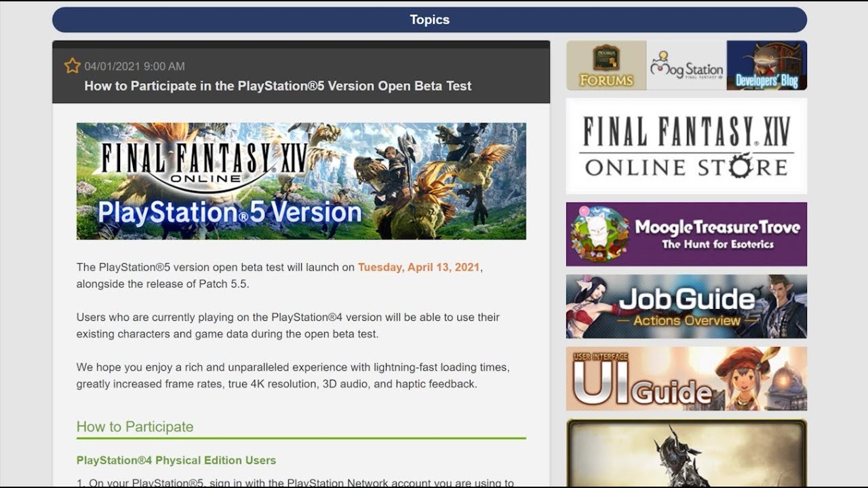Click the dark knight artwork banner below UI Guide

coord(686,453)
